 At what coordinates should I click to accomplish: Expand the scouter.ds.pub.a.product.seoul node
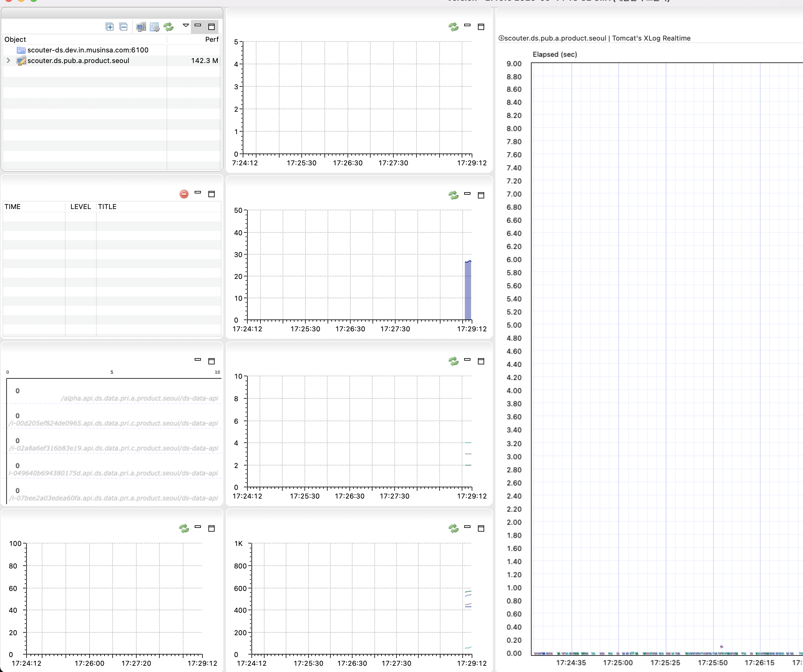(x=8, y=61)
